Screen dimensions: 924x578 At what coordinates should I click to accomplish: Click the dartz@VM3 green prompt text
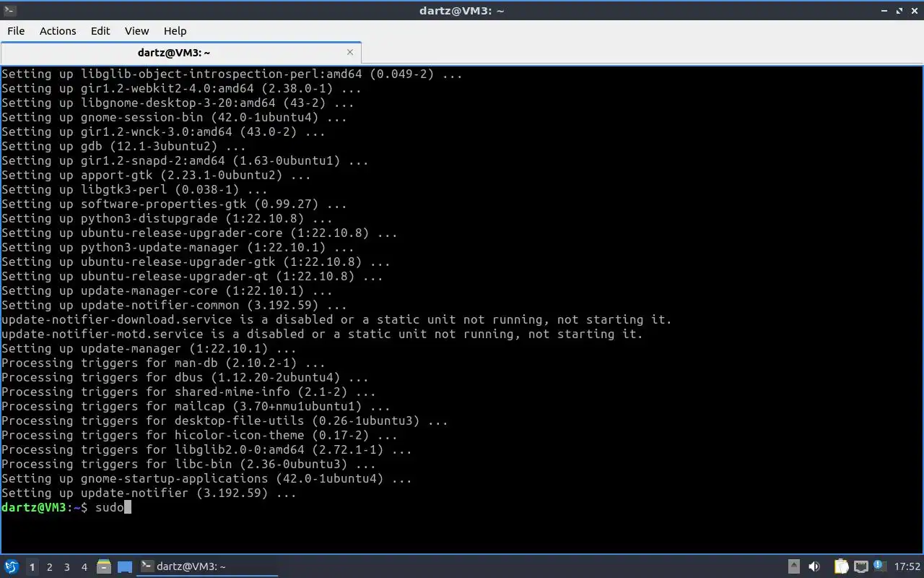pos(34,507)
